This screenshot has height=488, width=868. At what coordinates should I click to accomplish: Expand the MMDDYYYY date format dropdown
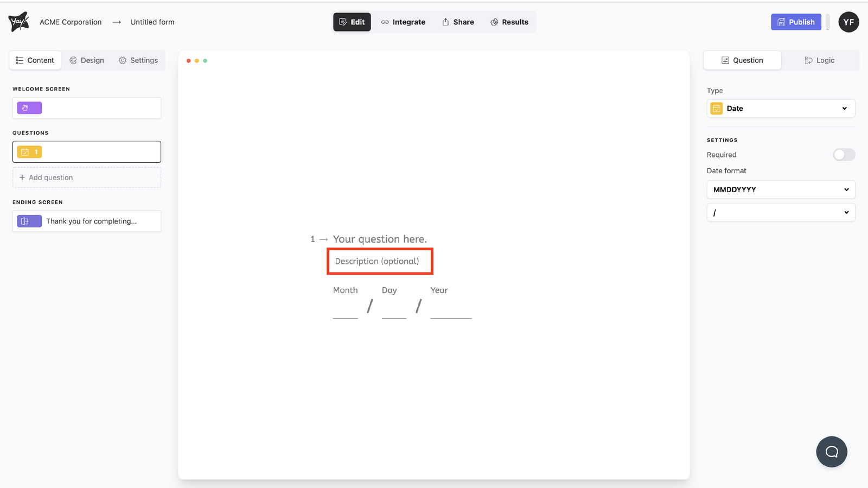781,189
